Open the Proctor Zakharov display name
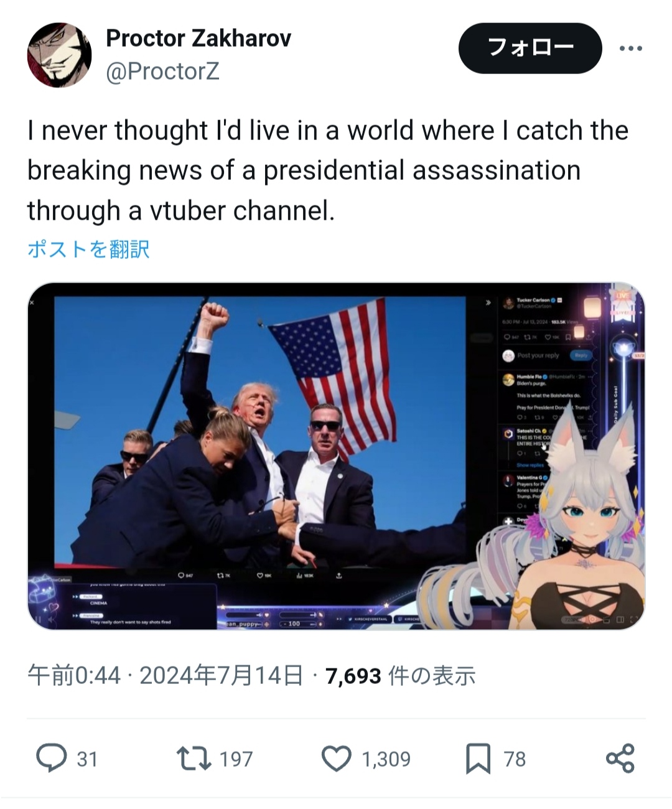Screen dimensions: 672x809 pyautogui.click(x=198, y=39)
